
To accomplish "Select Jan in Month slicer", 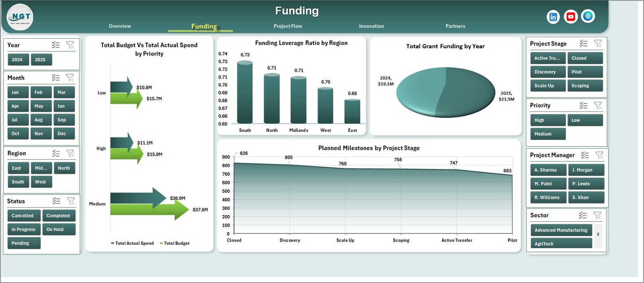I will (18, 92).
